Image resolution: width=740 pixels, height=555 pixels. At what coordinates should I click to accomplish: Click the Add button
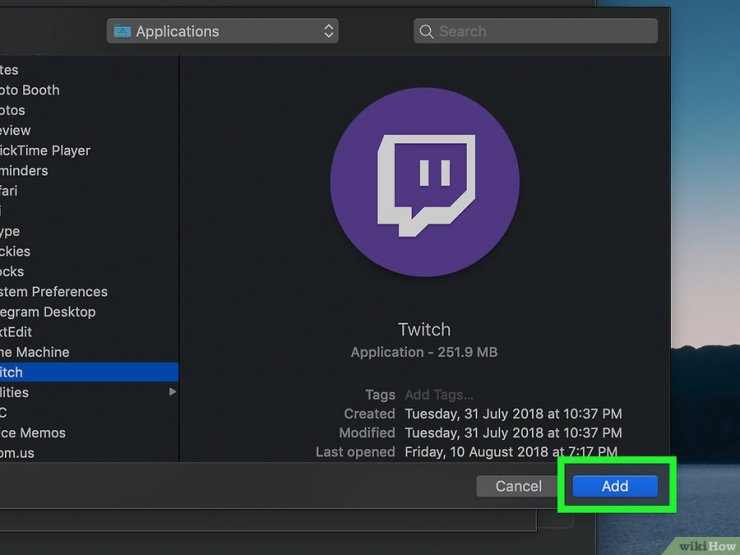click(615, 486)
